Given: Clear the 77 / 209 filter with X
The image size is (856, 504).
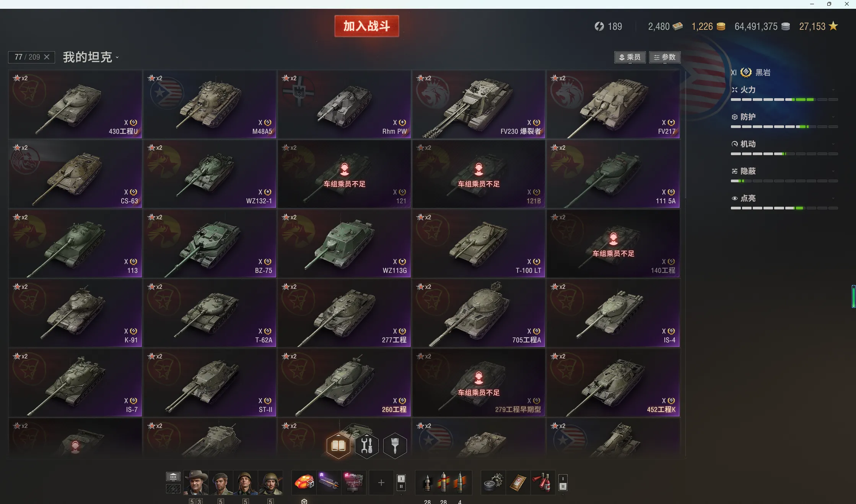Looking at the screenshot, I should pyautogui.click(x=47, y=57).
